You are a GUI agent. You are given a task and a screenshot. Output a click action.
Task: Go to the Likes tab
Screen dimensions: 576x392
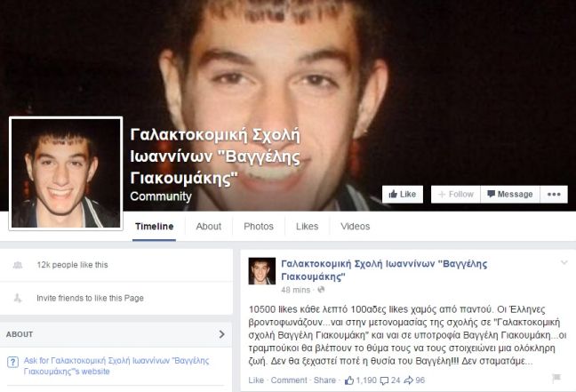[x=307, y=227]
